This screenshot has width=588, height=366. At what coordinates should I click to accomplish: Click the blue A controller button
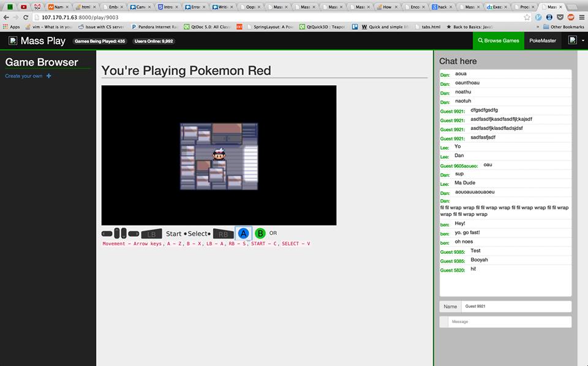[243, 234]
